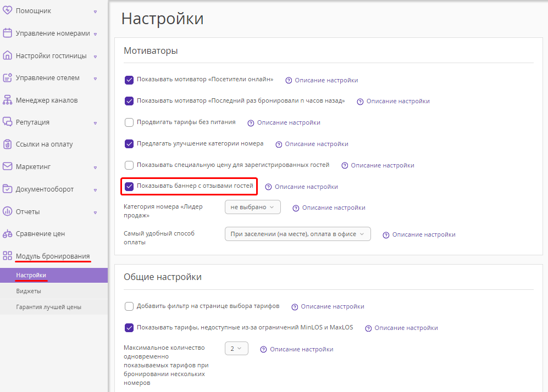548x392 pixels.
Task: Expand the Помощник menu arrow
Action: (95, 12)
